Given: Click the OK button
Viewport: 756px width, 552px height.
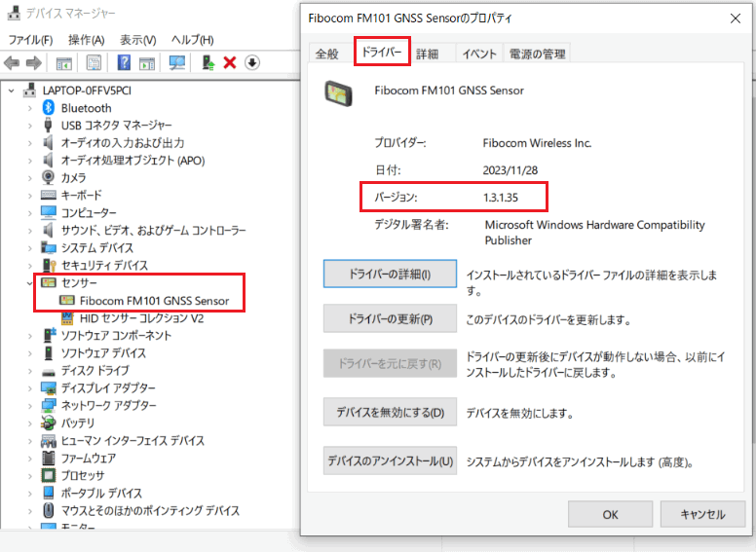Looking at the screenshot, I should (610, 514).
